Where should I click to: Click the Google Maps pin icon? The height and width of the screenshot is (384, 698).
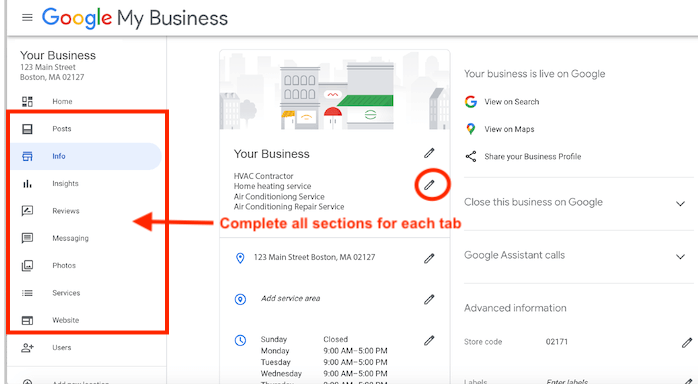tap(471, 129)
